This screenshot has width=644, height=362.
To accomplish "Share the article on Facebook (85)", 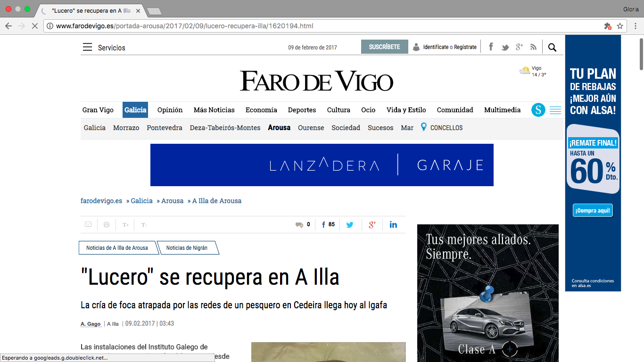I will (x=328, y=225).
